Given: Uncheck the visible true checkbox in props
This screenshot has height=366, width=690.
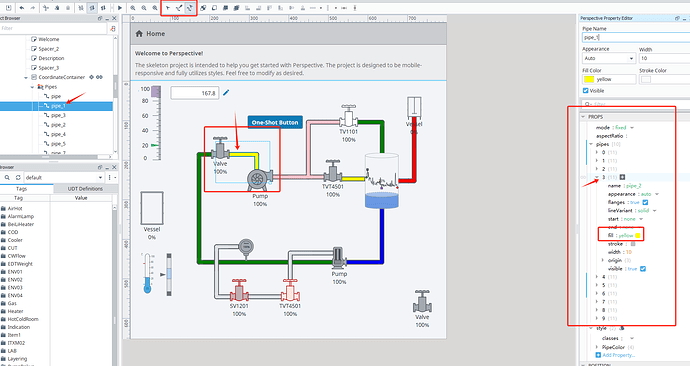Looking at the screenshot, I should pyautogui.click(x=643, y=269).
